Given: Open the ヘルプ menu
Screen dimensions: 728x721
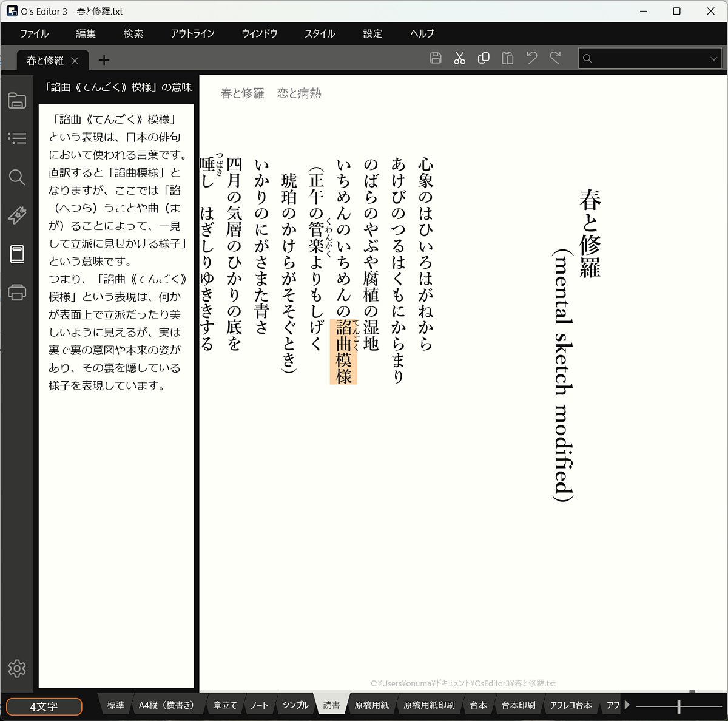Looking at the screenshot, I should 422,33.
